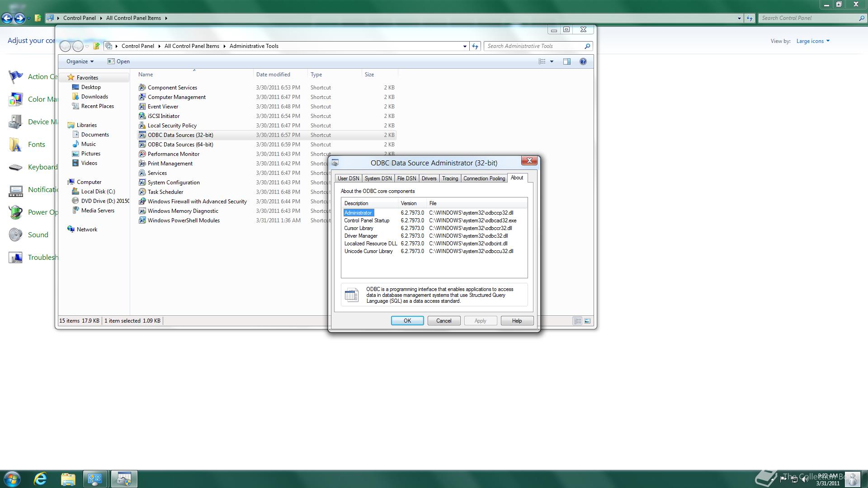Click the Explorer help question mark icon
Screen dimensions: 868x488
(x=583, y=61)
